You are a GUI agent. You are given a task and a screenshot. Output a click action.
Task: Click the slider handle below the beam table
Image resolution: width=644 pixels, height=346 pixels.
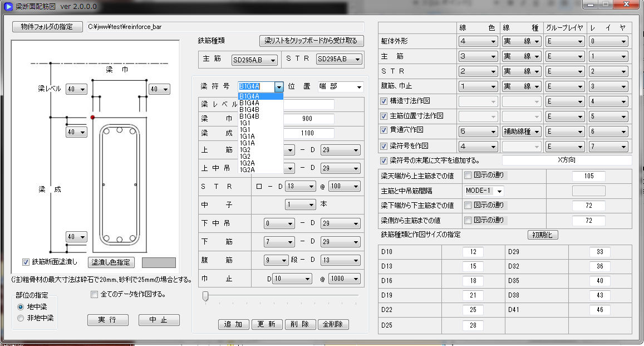(x=205, y=296)
